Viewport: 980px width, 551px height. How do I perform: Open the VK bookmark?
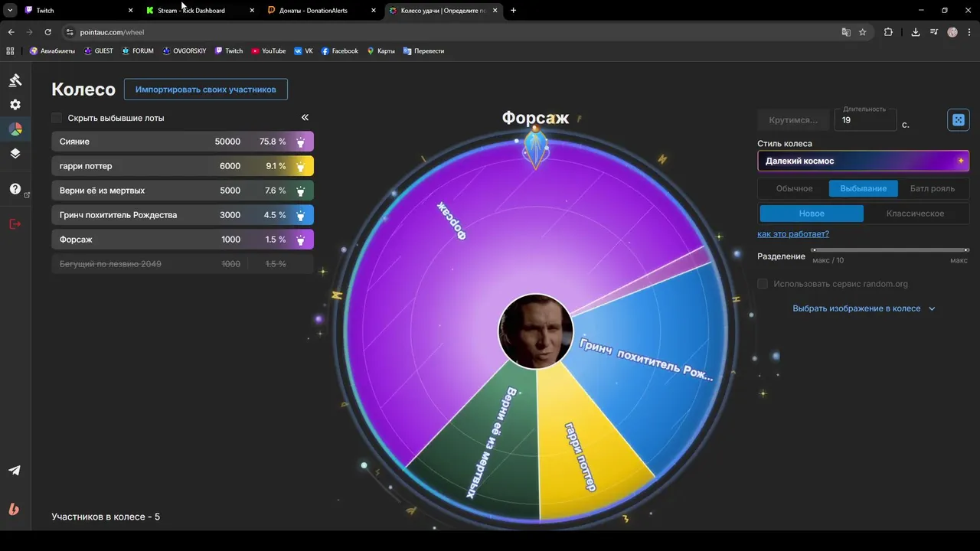(x=304, y=51)
